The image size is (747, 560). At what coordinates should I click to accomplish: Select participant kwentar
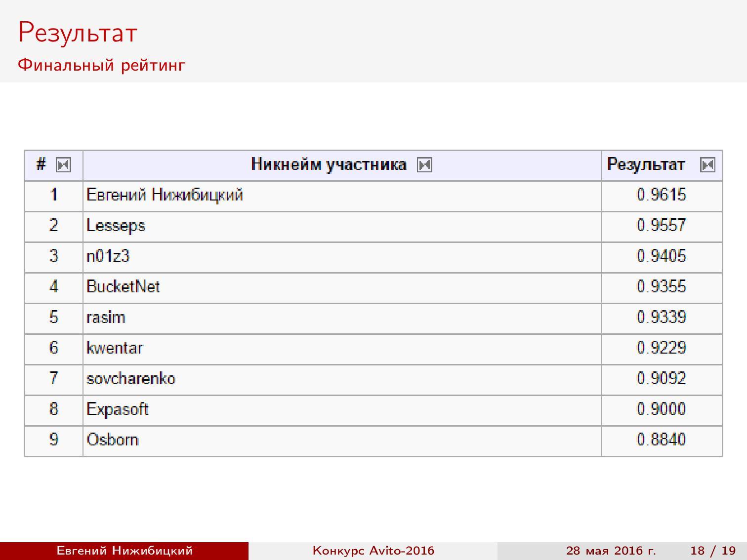click(115, 348)
